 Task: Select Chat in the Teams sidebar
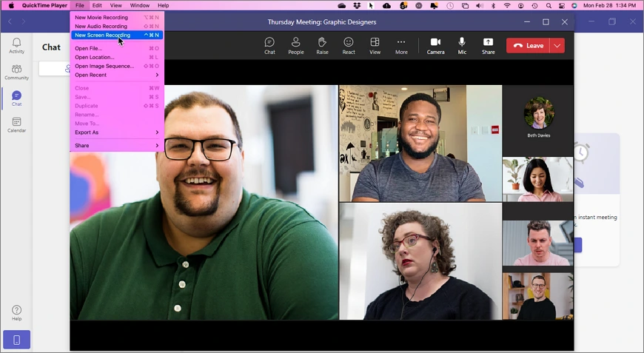tap(16, 98)
